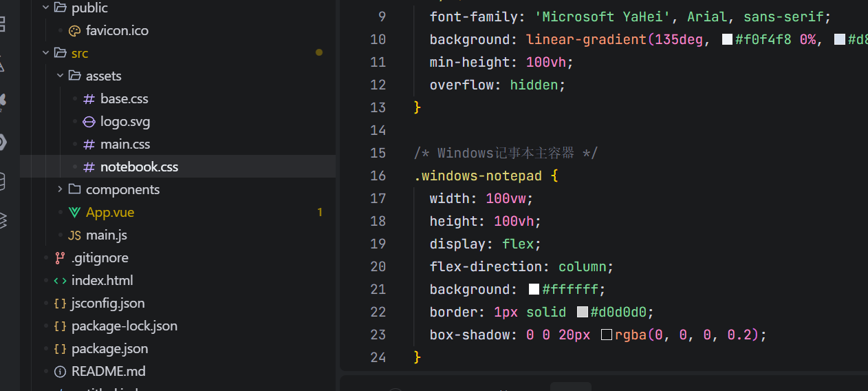Open main.css from the assets folder

tap(125, 145)
